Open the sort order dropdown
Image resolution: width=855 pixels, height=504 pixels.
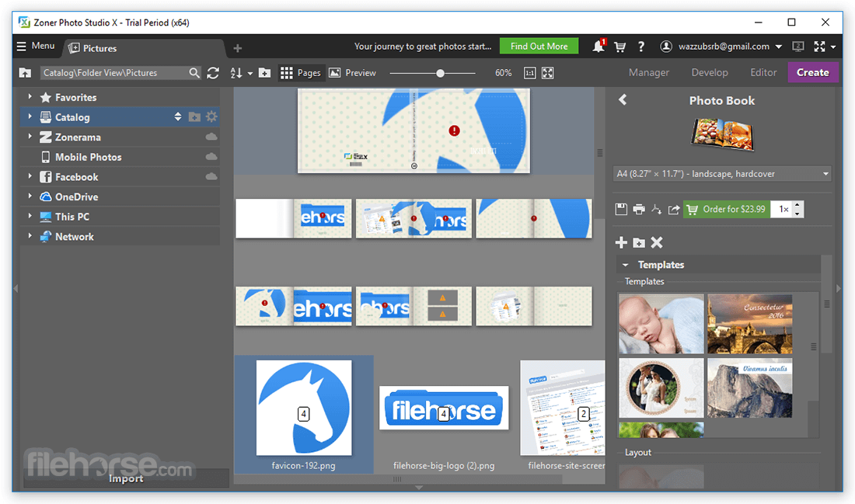tap(241, 72)
